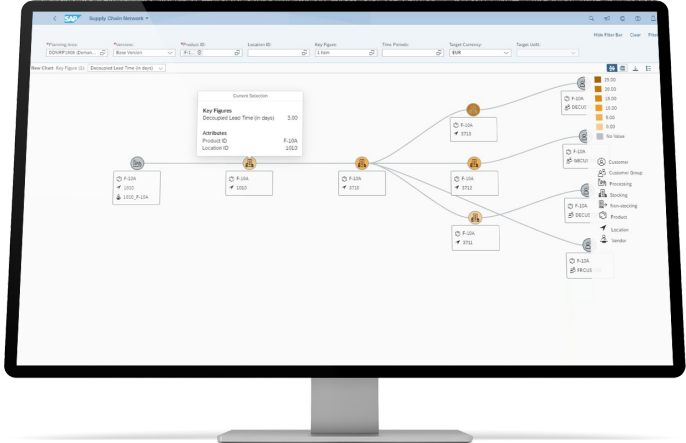Click the download icon in chart toolbar
Image resolution: width=686 pixels, height=443 pixels.
click(635, 68)
